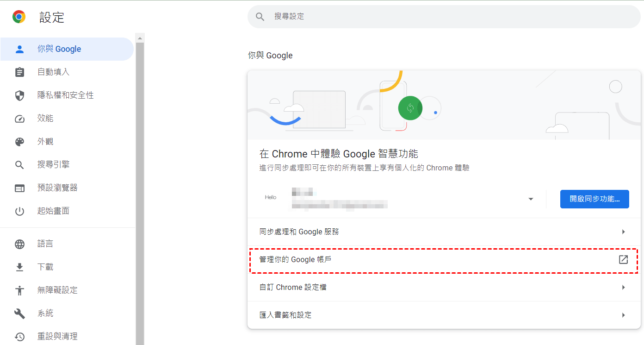644x345 pixels.
Task: Expand 自訂 Chrome 設定檔 row arrow
Action: click(x=623, y=287)
